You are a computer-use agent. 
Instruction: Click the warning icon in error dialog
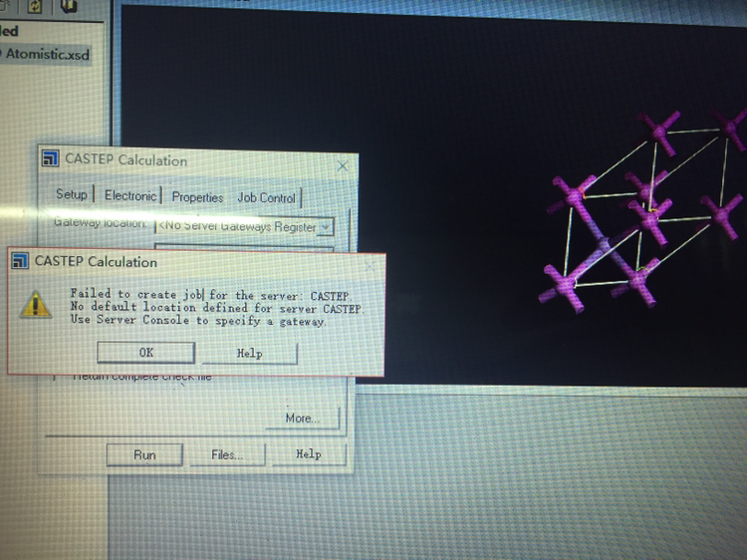coord(36,304)
